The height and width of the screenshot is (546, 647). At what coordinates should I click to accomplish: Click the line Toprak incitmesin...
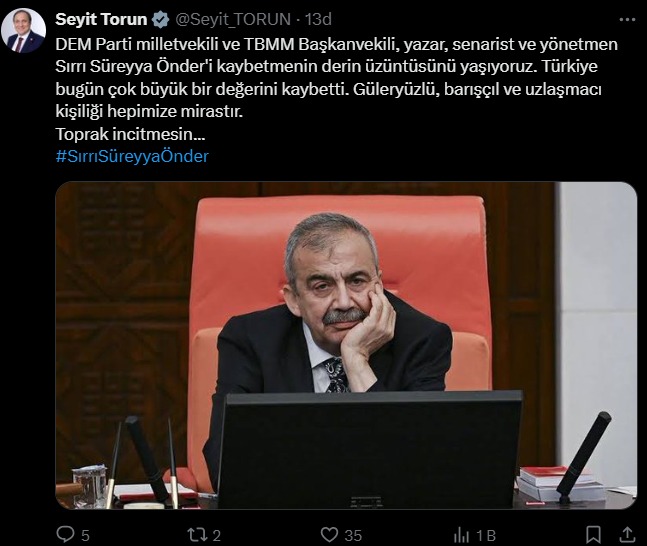click(130, 134)
